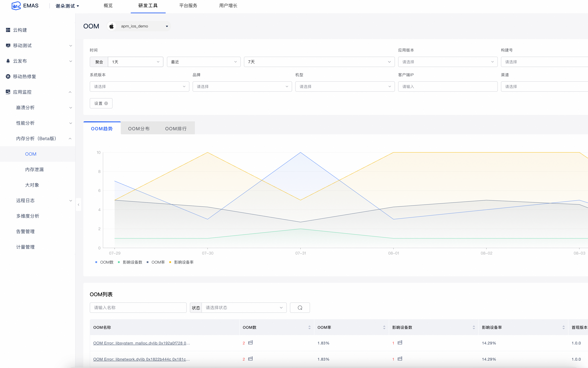Collapse 内存分析（Beta版）submenu
The image size is (588, 368).
click(x=70, y=138)
